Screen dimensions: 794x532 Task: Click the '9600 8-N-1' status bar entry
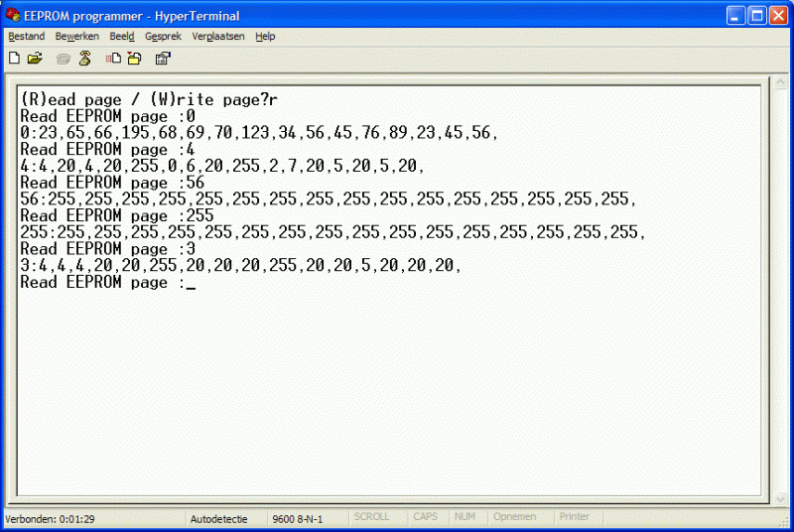click(x=297, y=519)
